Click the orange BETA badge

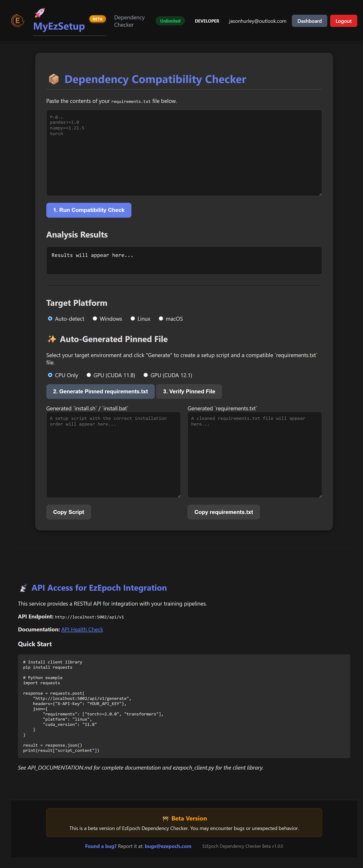(97, 19)
